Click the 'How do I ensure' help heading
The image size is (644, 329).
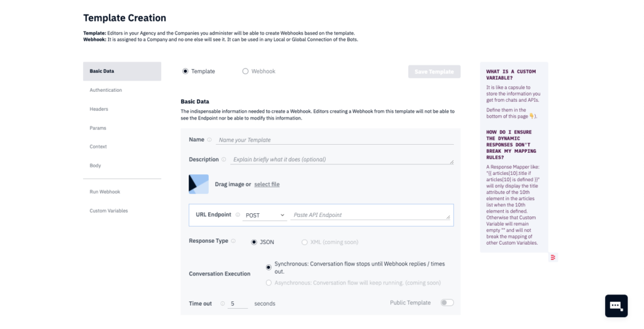(x=511, y=145)
